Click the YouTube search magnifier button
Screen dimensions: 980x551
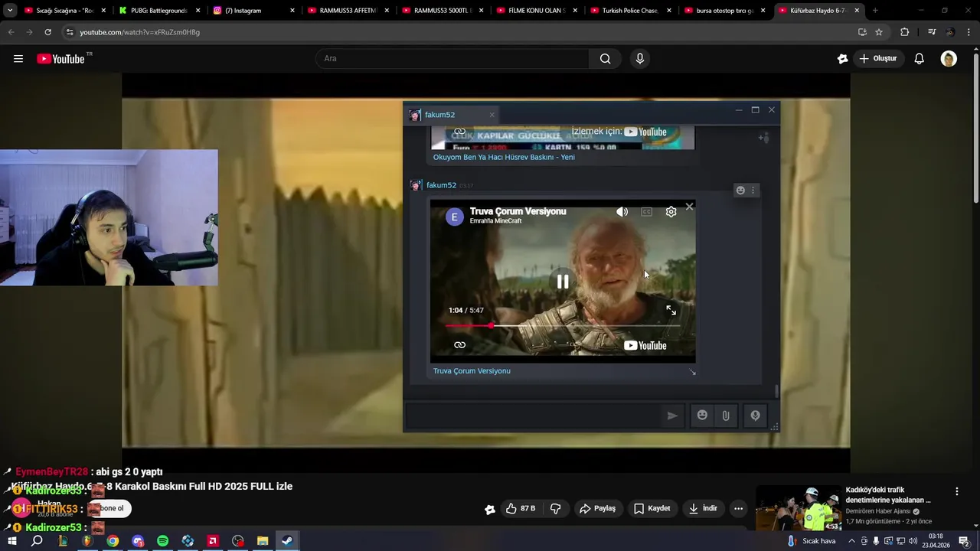(x=605, y=59)
